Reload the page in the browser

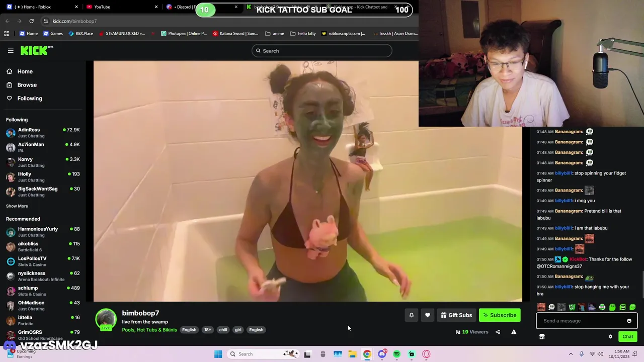[x=31, y=21]
